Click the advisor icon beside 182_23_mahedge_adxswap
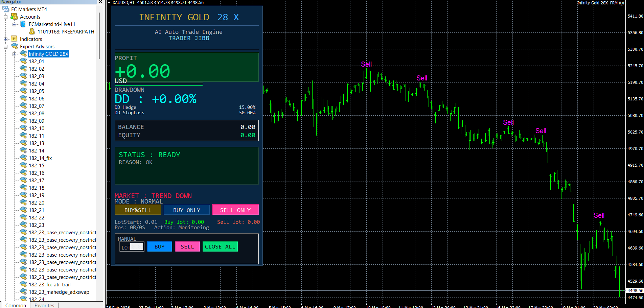 click(x=23, y=292)
